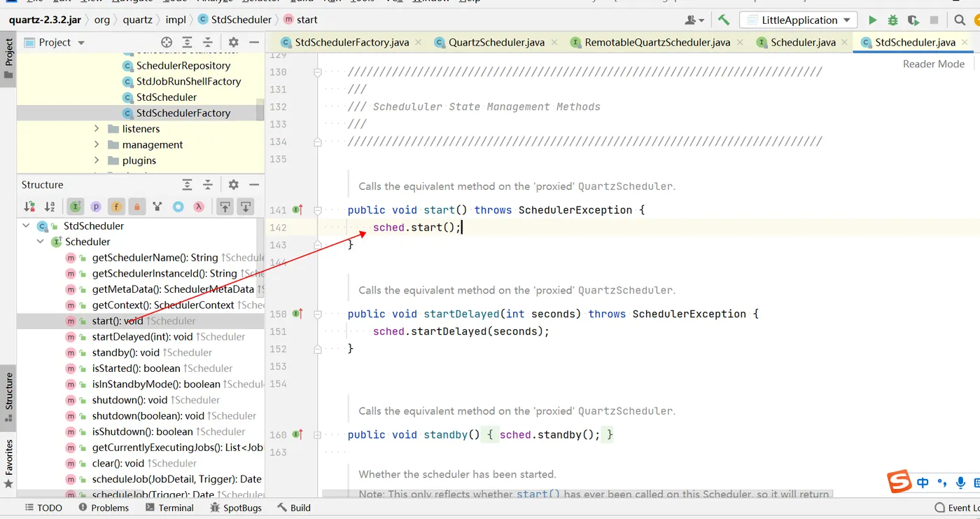Click the Sogou input method S icon
Viewport: 980px width, 519px height.
[x=900, y=482]
